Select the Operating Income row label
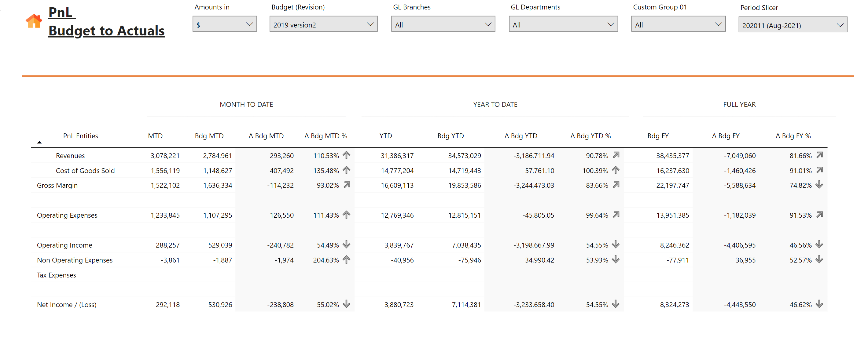Screen dimensions: 868x348 coord(64,245)
